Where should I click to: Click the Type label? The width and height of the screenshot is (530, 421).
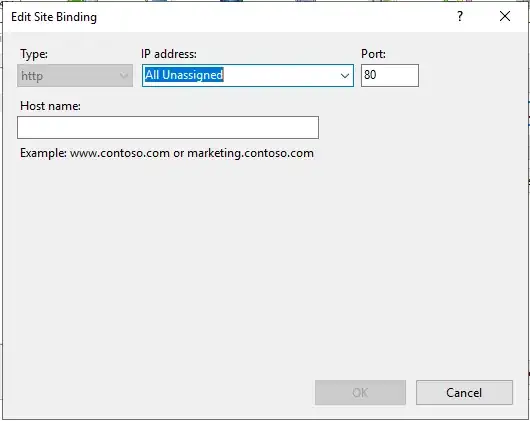pyautogui.click(x=34, y=54)
